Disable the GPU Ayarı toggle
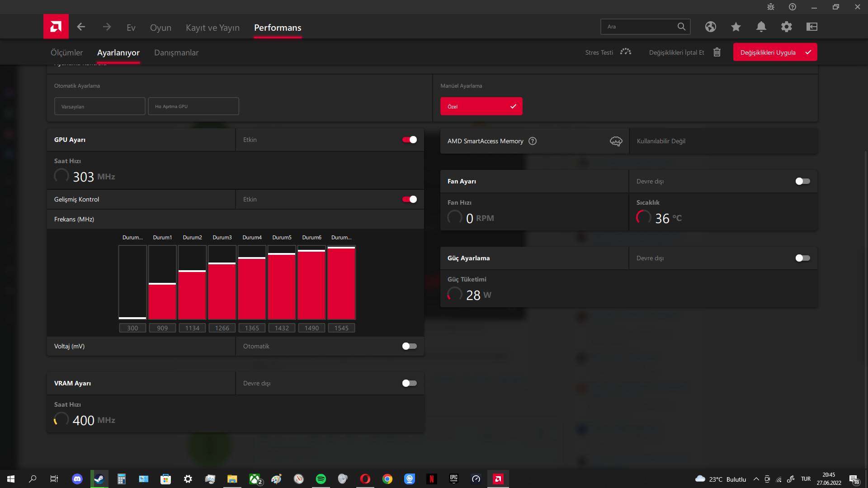 (410, 140)
